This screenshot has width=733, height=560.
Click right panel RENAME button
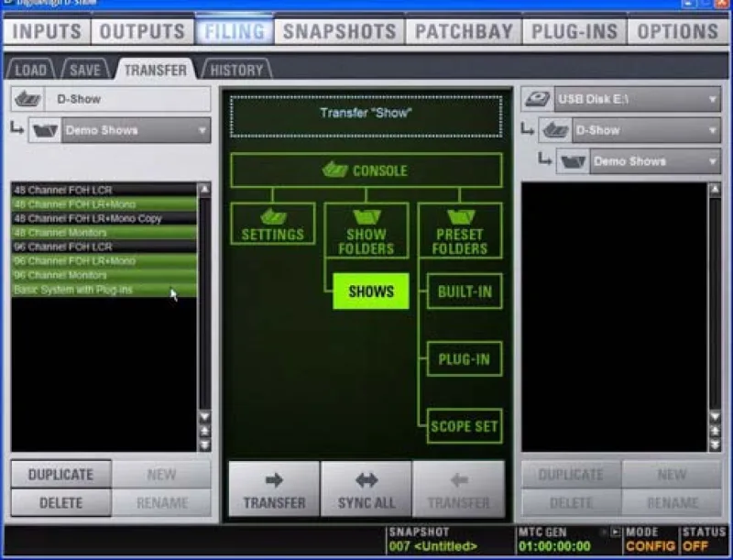pos(672,503)
